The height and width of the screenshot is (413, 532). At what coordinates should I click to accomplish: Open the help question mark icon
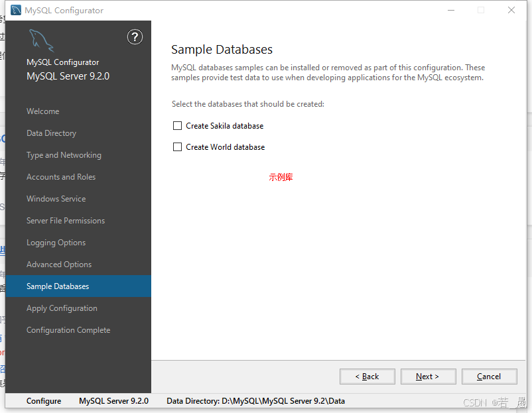coord(135,36)
